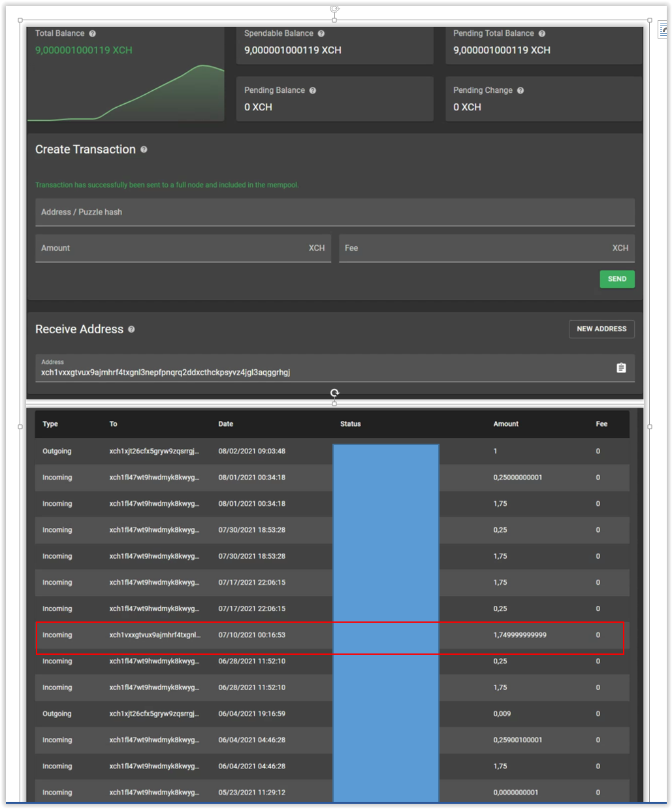Image resolution: width=672 pixels, height=809 pixels.
Task: Open the Pending Balance help icon
Action: [x=312, y=90]
